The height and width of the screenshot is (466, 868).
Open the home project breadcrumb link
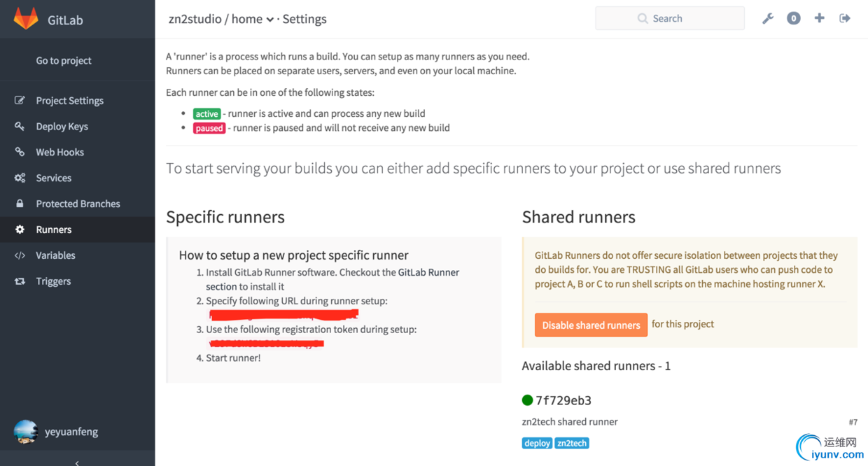point(246,19)
